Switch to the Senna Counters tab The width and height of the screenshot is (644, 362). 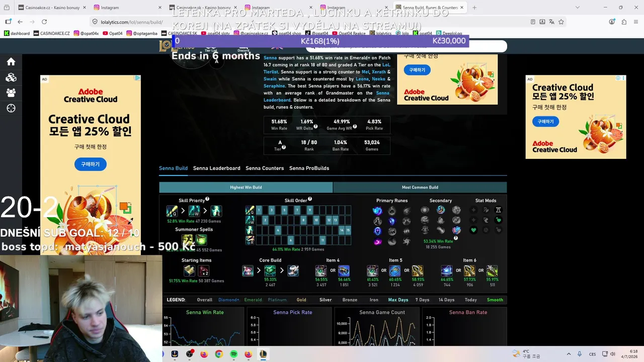pos(265,168)
